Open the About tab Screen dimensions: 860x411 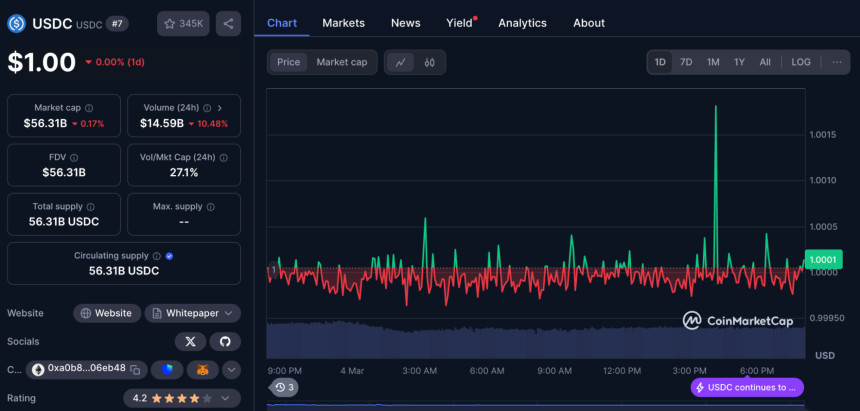coord(589,23)
